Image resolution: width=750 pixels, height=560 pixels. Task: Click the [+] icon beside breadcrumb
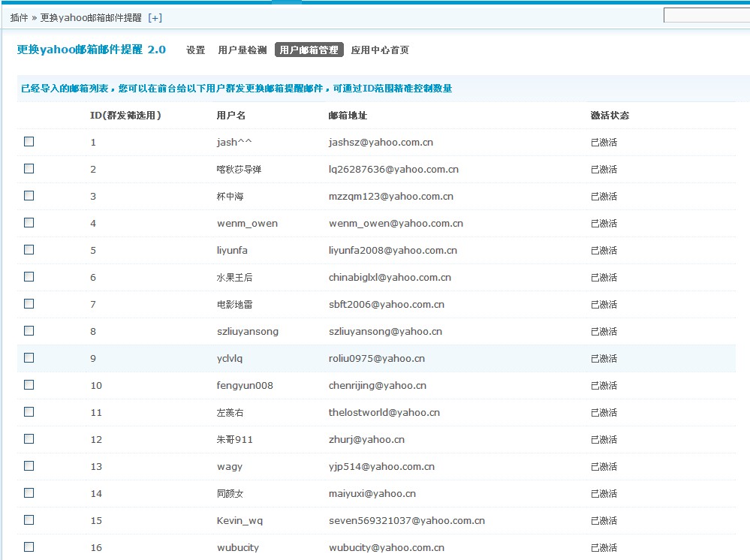pyautogui.click(x=155, y=17)
